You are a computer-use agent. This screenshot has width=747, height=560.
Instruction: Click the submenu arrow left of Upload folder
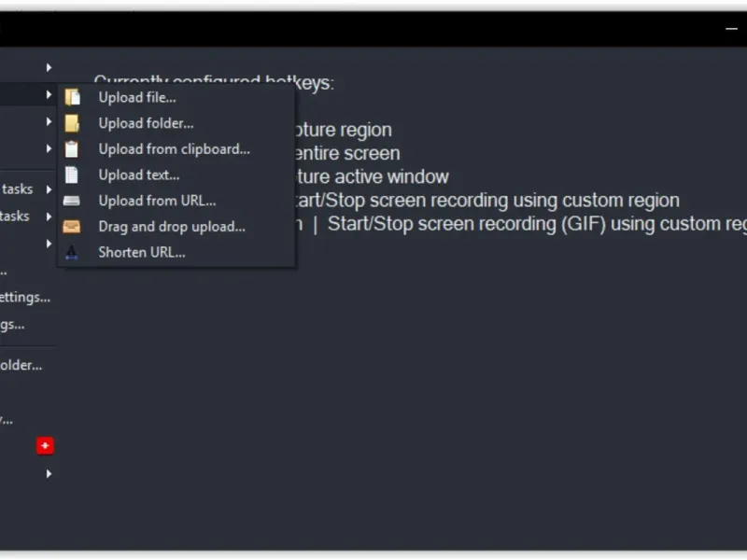point(49,121)
